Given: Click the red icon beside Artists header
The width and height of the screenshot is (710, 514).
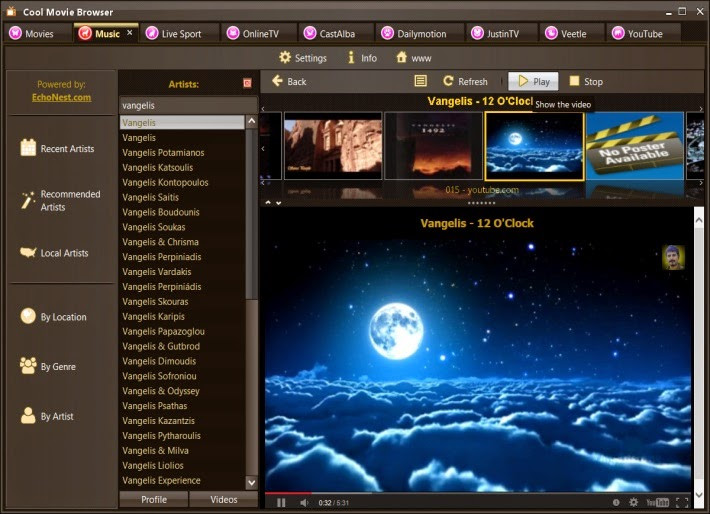Looking at the screenshot, I should [247, 83].
